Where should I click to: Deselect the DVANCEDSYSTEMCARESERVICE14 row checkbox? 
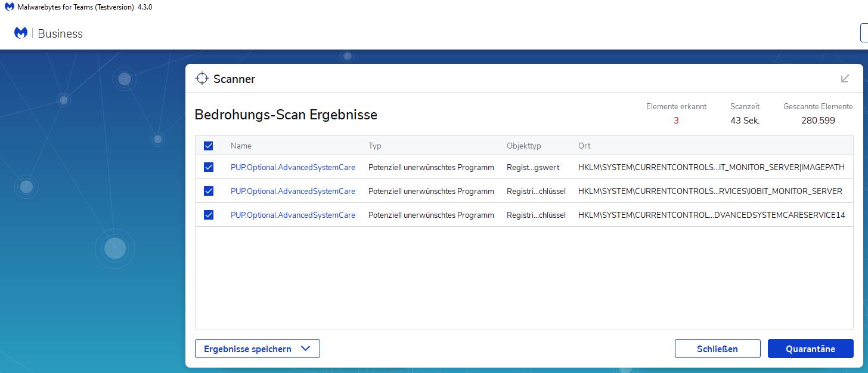coord(209,215)
